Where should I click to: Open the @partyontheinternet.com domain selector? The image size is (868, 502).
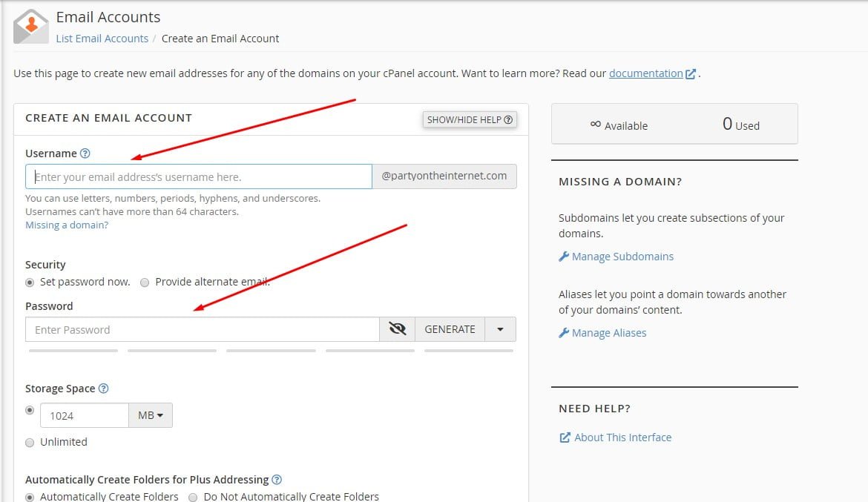(444, 176)
